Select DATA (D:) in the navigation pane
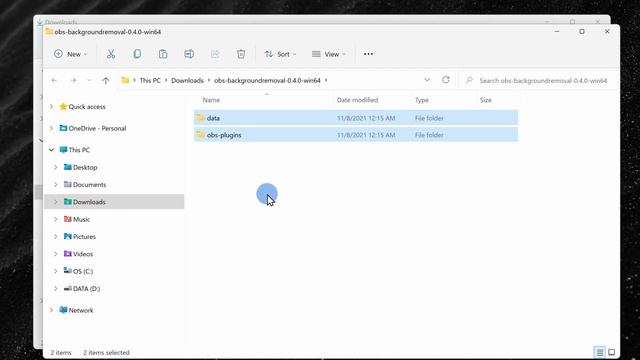The height and width of the screenshot is (360, 640). click(x=86, y=289)
